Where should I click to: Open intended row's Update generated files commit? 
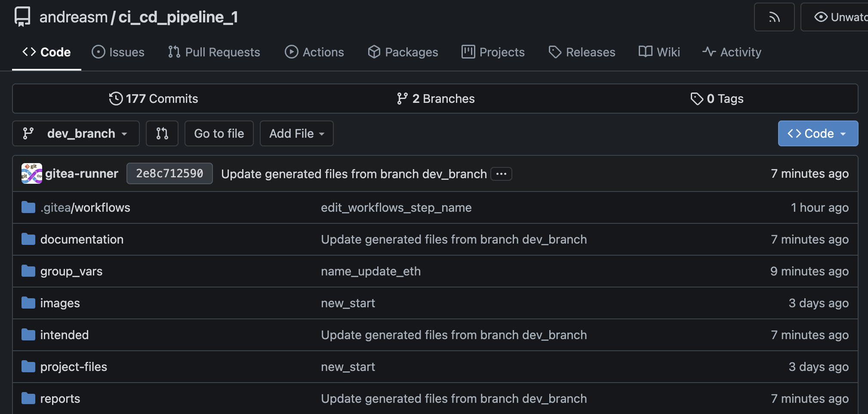(x=454, y=335)
